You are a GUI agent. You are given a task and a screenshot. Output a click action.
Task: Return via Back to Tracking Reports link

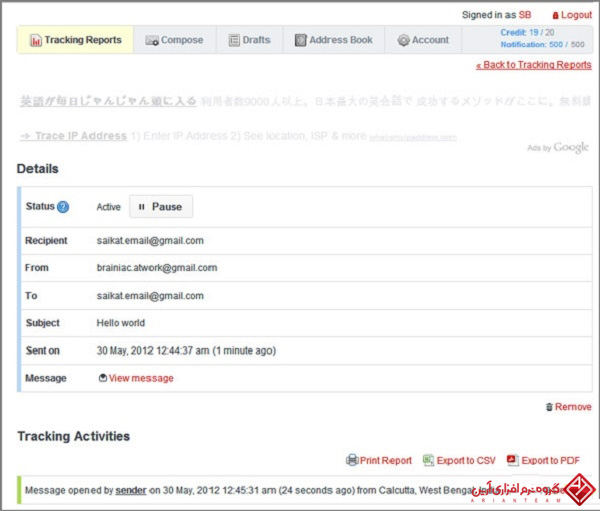coord(534,65)
